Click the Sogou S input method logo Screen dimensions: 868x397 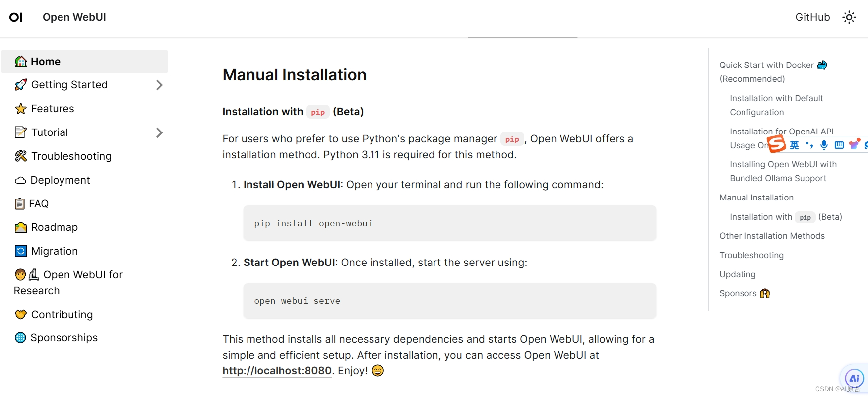(776, 144)
